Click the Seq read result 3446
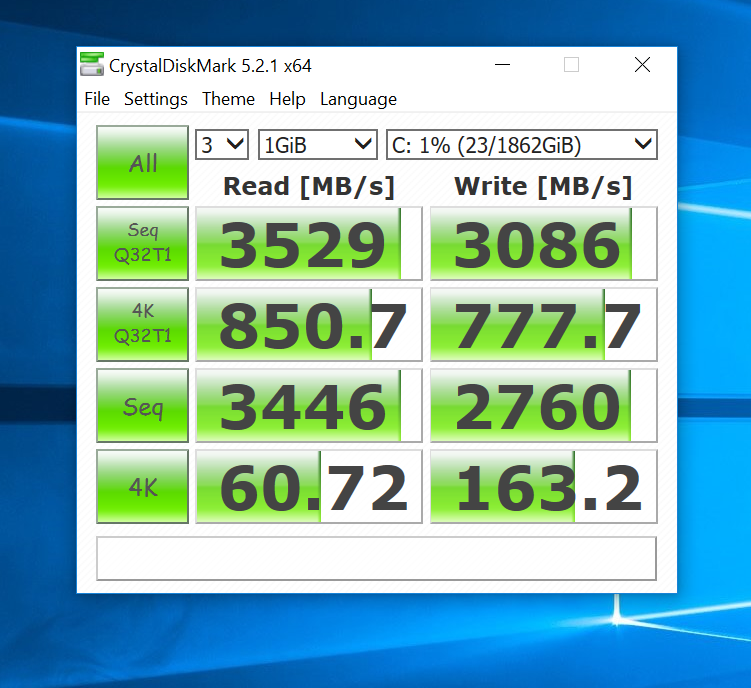This screenshot has width=751, height=688. click(309, 405)
